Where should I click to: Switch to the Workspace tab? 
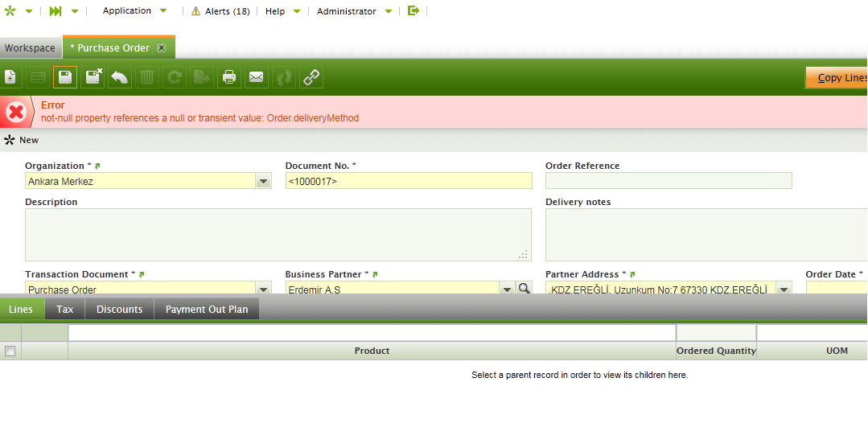(x=30, y=48)
